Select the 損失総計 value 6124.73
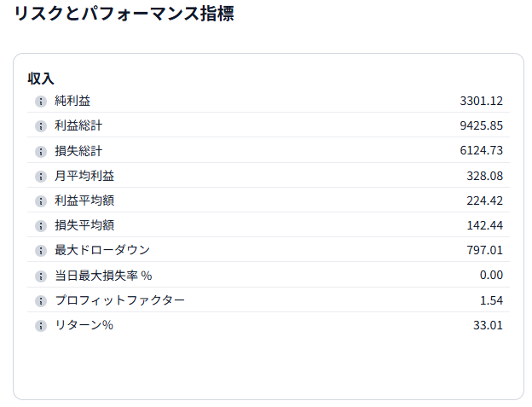The height and width of the screenshot is (407, 532). click(481, 150)
